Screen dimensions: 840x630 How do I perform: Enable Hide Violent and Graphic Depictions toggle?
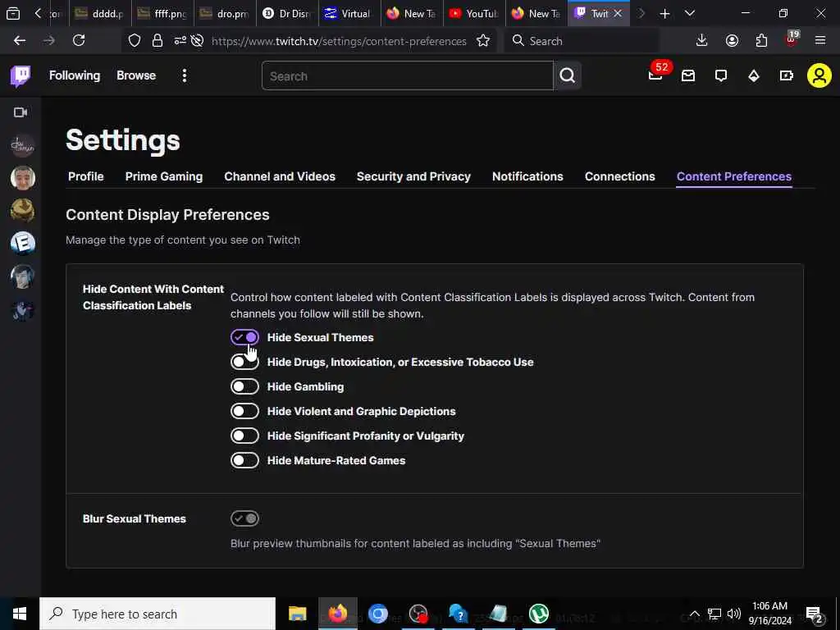(x=244, y=412)
